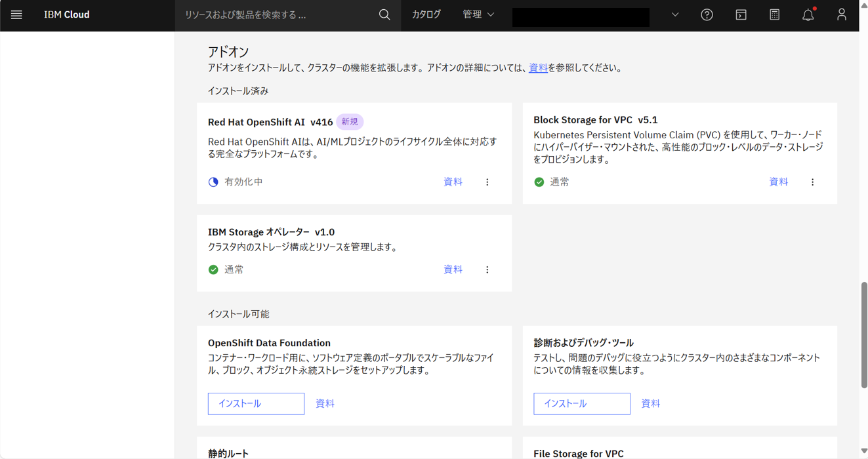Launch IBM Cloud Shell icon

point(741,14)
